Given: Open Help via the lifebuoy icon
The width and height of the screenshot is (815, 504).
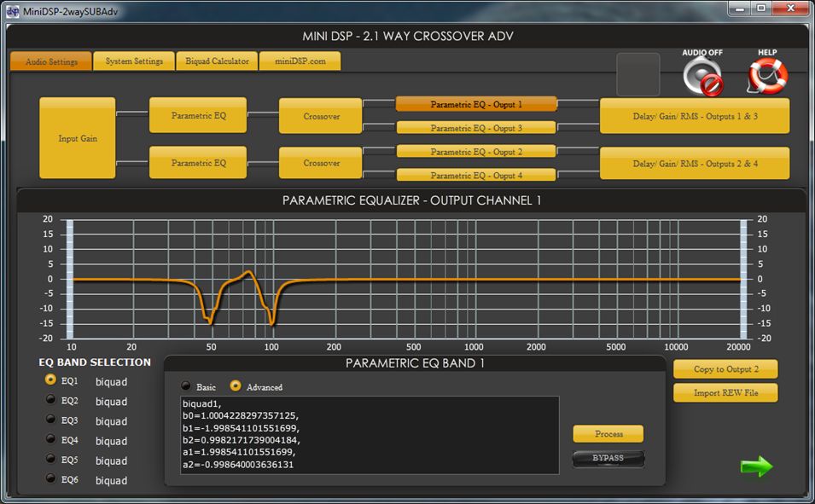Looking at the screenshot, I should point(768,76).
